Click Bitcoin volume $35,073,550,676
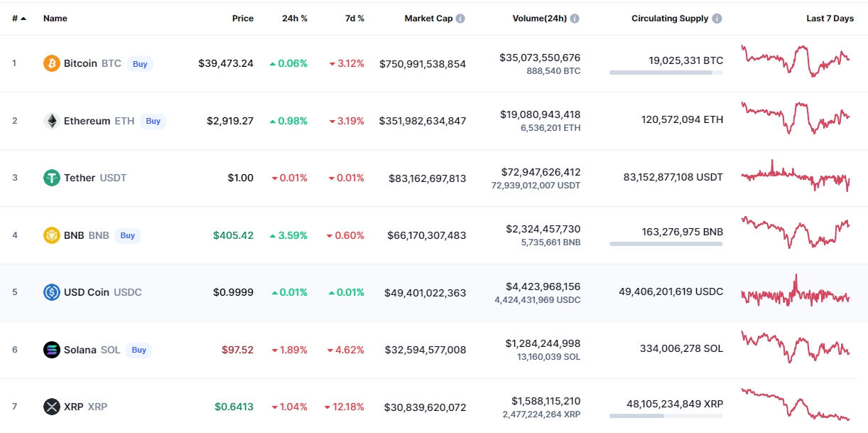 [540, 58]
